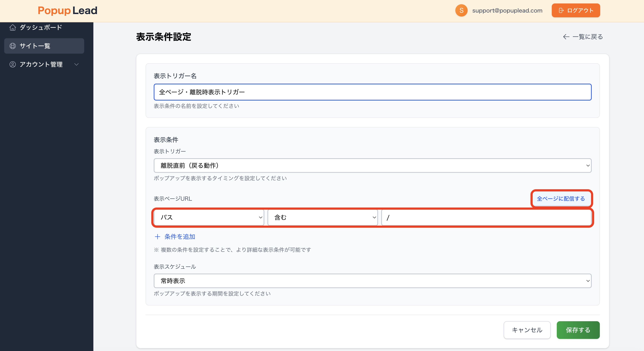Expand the アカウント管理 chevron

point(76,64)
